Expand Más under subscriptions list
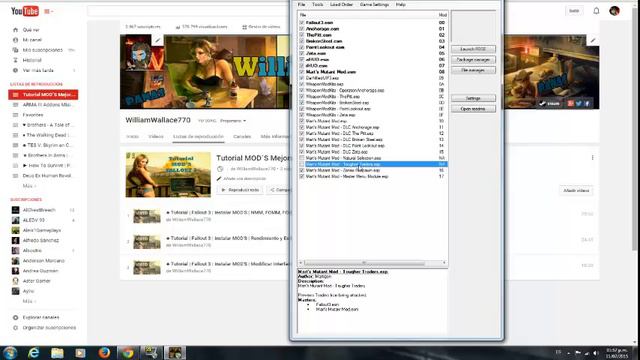Image resolution: width=640 pixels, height=360 pixels. coord(29,301)
